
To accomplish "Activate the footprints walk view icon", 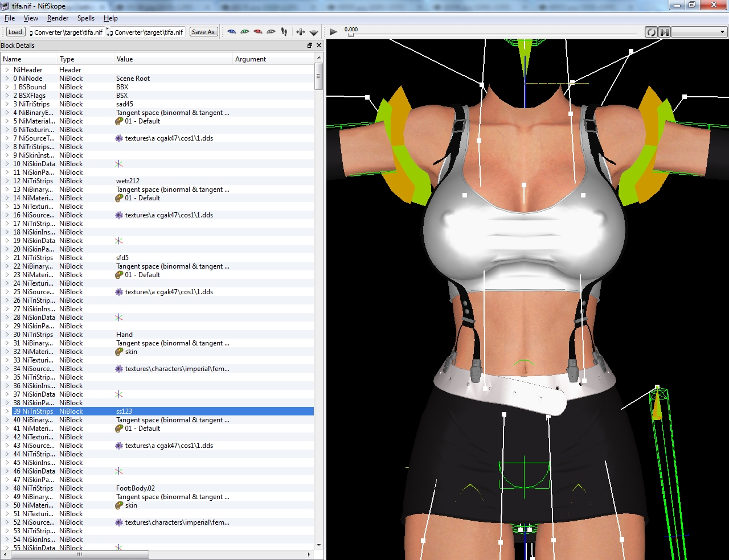I will coord(284,32).
